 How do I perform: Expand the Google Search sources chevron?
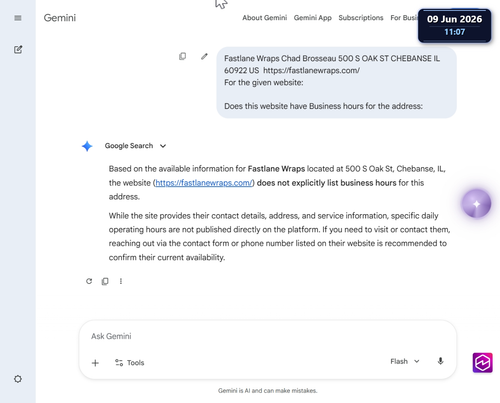[163, 146]
